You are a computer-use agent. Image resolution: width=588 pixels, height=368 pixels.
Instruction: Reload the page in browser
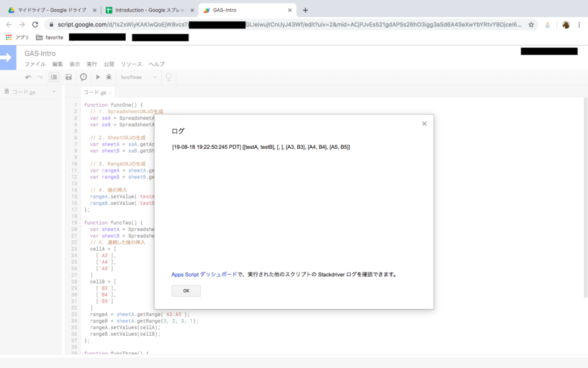[35, 25]
